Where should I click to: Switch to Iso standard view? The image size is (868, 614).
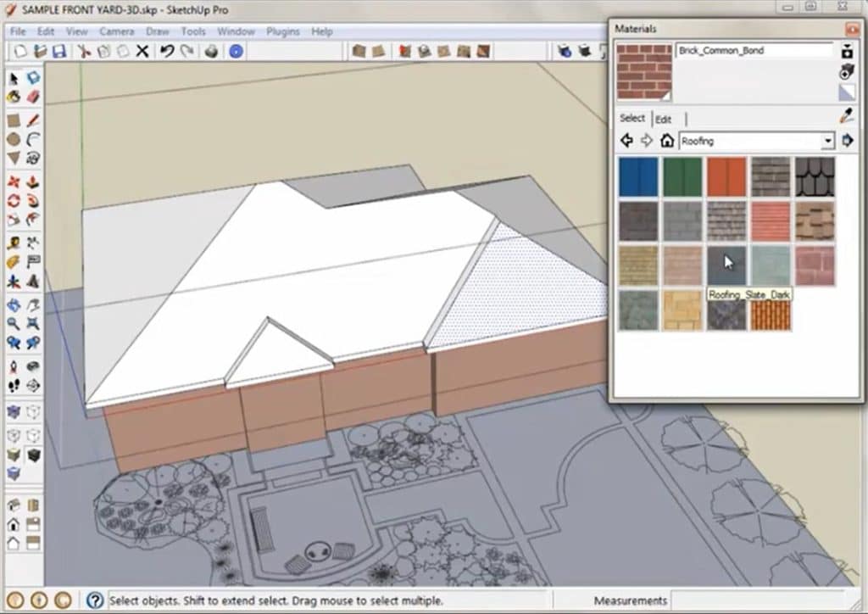click(x=14, y=505)
